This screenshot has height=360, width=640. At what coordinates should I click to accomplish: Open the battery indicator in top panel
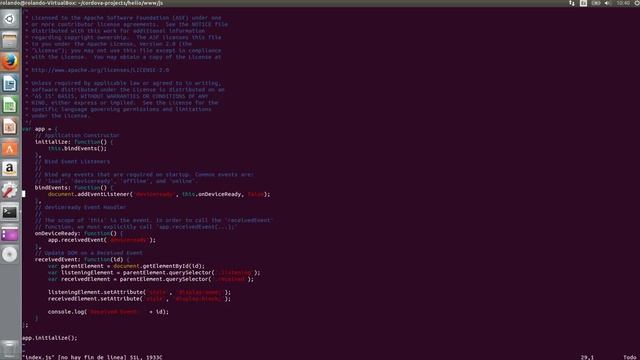596,3
